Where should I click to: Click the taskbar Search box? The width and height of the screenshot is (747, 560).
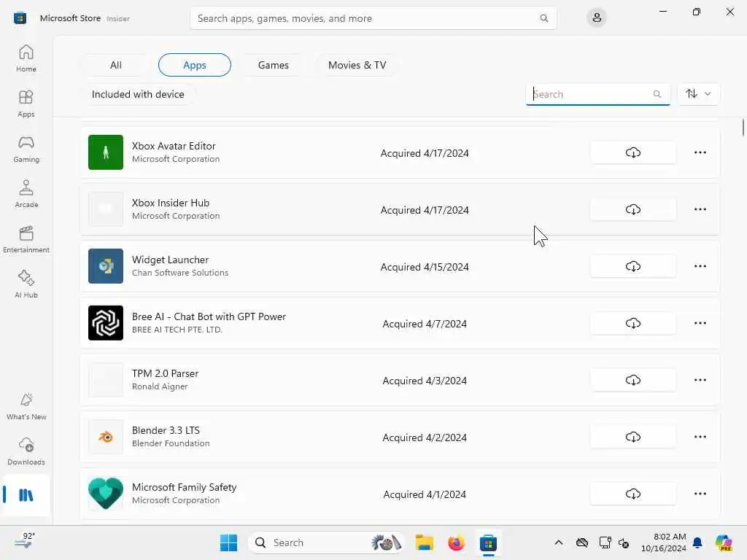coord(327,542)
